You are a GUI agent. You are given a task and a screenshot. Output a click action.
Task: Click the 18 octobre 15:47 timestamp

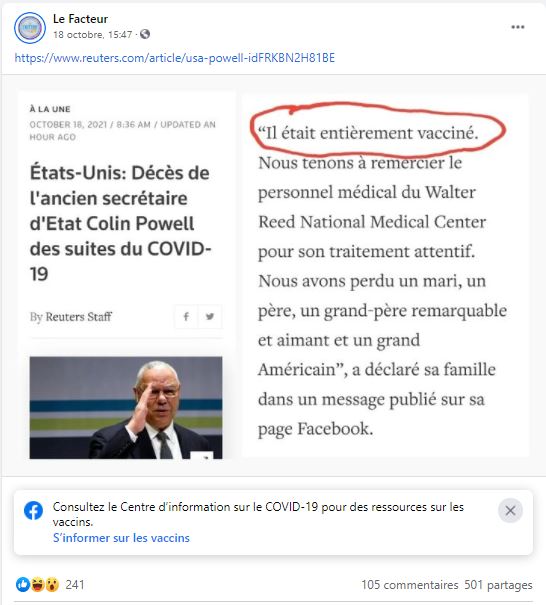click(93, 35)
